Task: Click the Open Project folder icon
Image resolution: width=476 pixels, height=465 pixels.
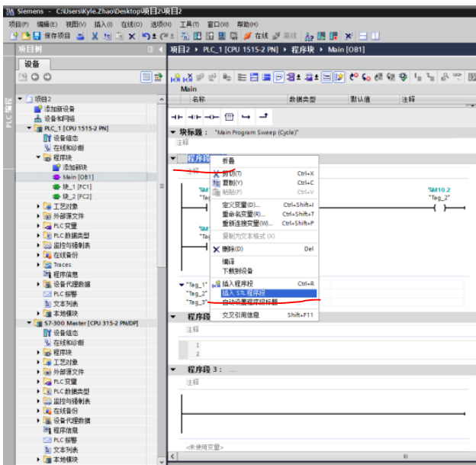Action: 26,36
